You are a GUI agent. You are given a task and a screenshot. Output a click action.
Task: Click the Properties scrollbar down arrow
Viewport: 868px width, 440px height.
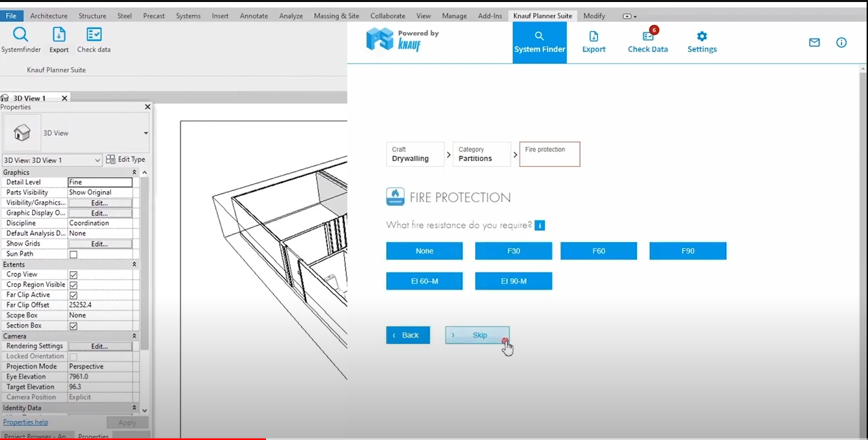point(144,409)
